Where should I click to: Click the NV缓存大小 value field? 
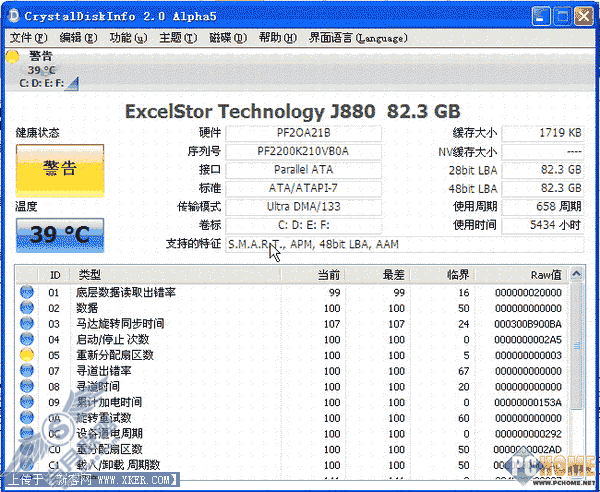point(543,152)
